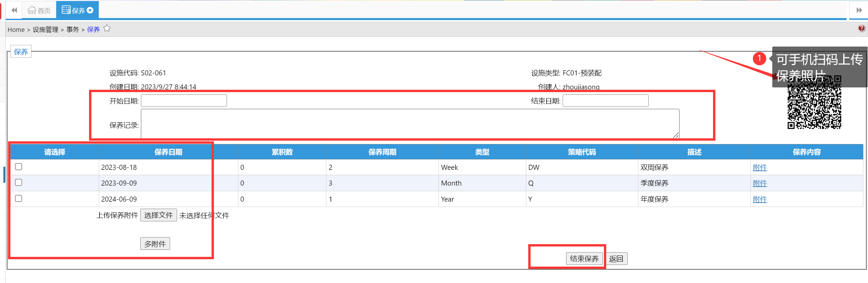868x283 pixels.
Task: Click the 返回 button
Action: click(616, 259)
